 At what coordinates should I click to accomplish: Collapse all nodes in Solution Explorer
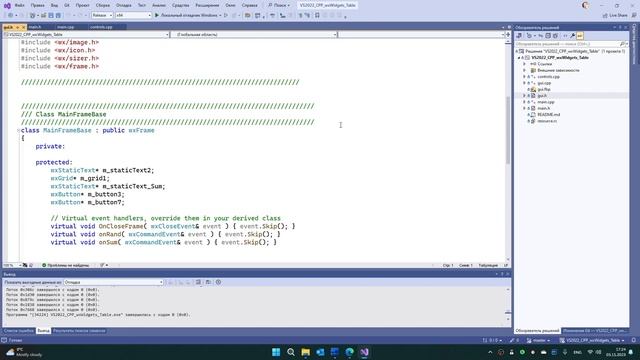[548, 36]
